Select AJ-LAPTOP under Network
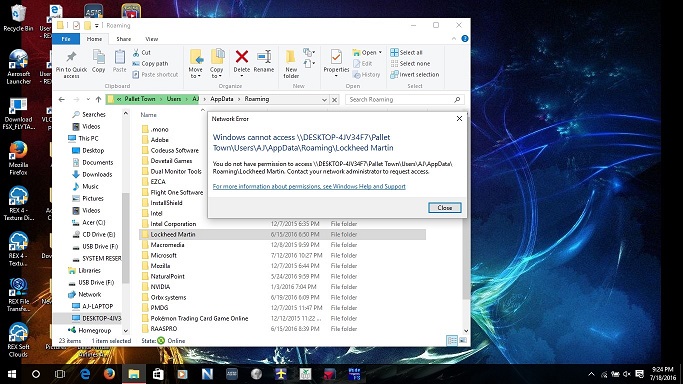Image resolution: width=683 pixels, height=384 pixels. click(93, 307)
